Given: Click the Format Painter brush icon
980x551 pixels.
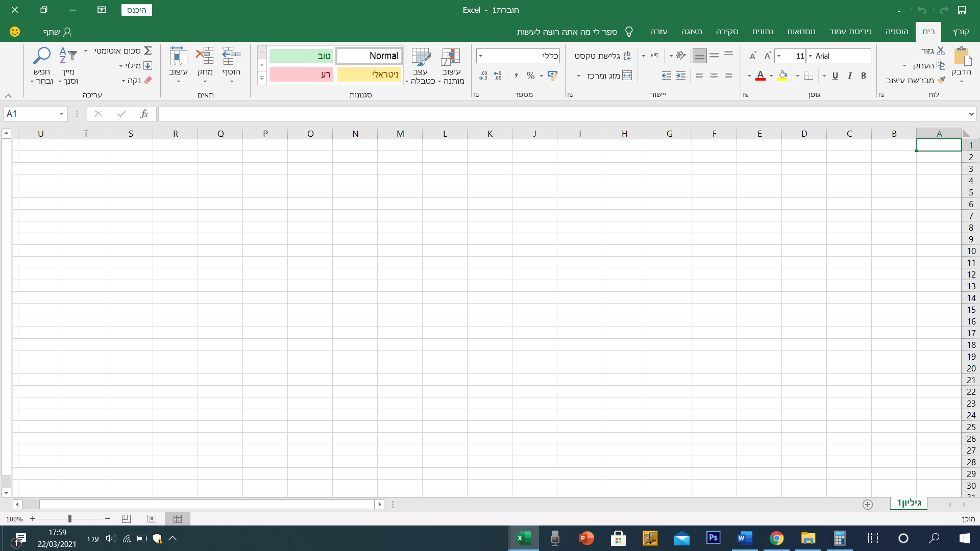Looking at the screenshot, I should coord(941,80).
